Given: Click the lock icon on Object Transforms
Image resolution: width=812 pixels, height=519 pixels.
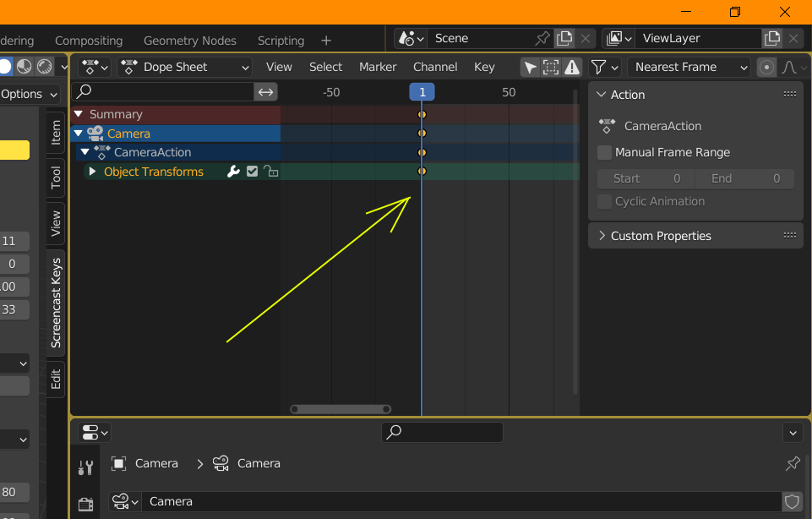Looking at the screenshot, I should [270, 172].
